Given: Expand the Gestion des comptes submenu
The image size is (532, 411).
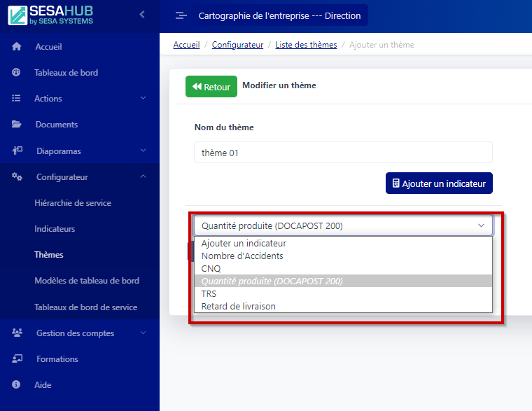Looking at the screenshot, I should tap(143, 333).
